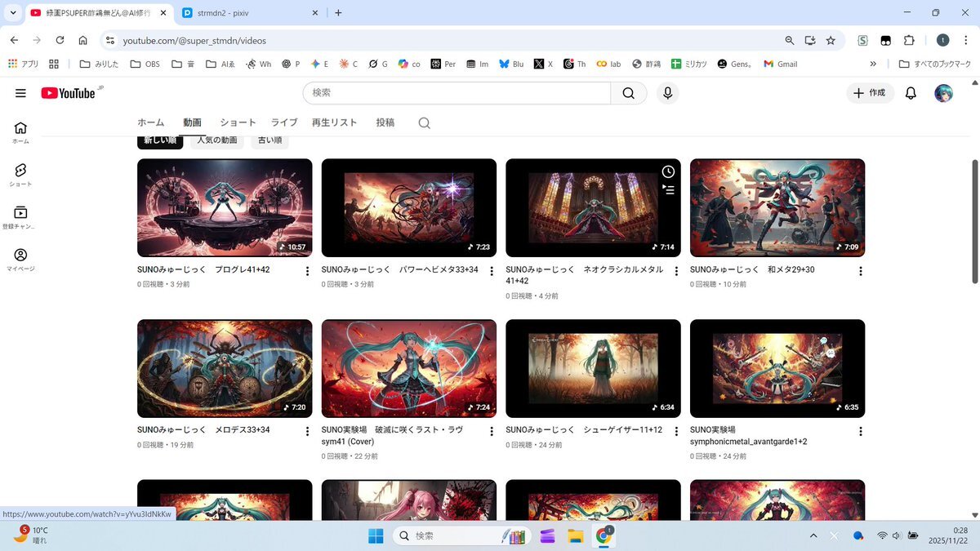Click the 作成 create button

click(x=870, y=93)
